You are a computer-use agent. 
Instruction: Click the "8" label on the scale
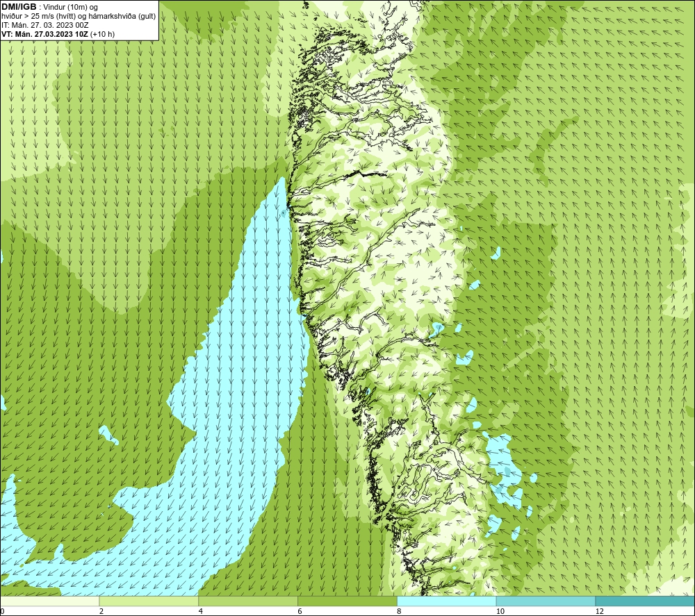(x=400, y=611)
